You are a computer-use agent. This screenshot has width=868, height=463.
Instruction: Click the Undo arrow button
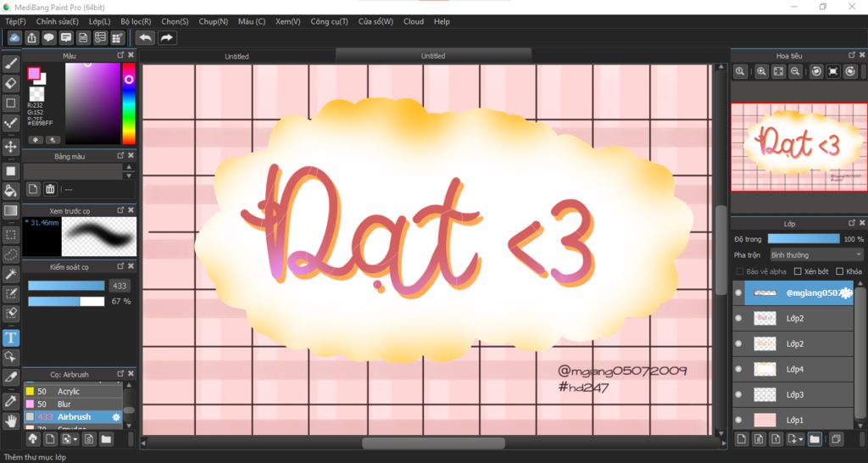tap(146, 37)
